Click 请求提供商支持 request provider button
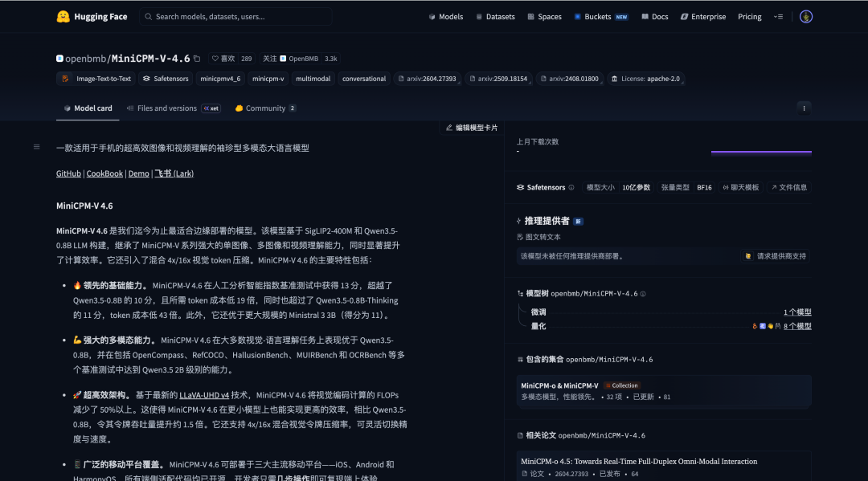 [x=776, y=256]
